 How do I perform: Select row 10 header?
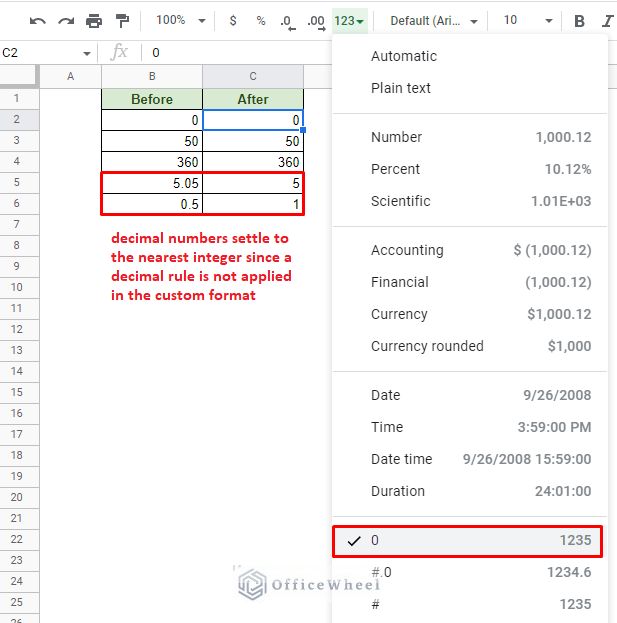coord(19,287)
